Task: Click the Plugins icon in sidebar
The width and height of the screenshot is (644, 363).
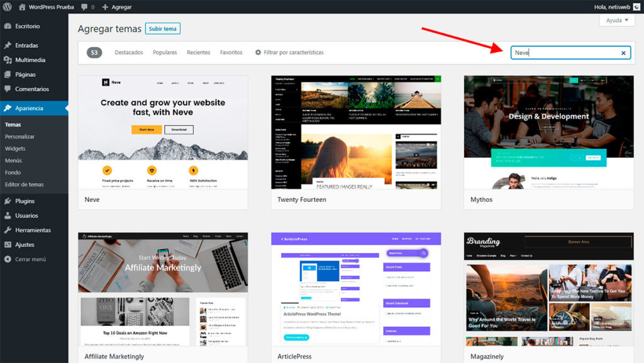Action: point(8,201)
